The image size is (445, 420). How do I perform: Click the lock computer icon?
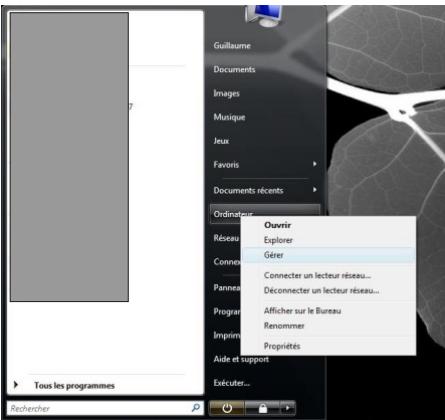[263, 408]
